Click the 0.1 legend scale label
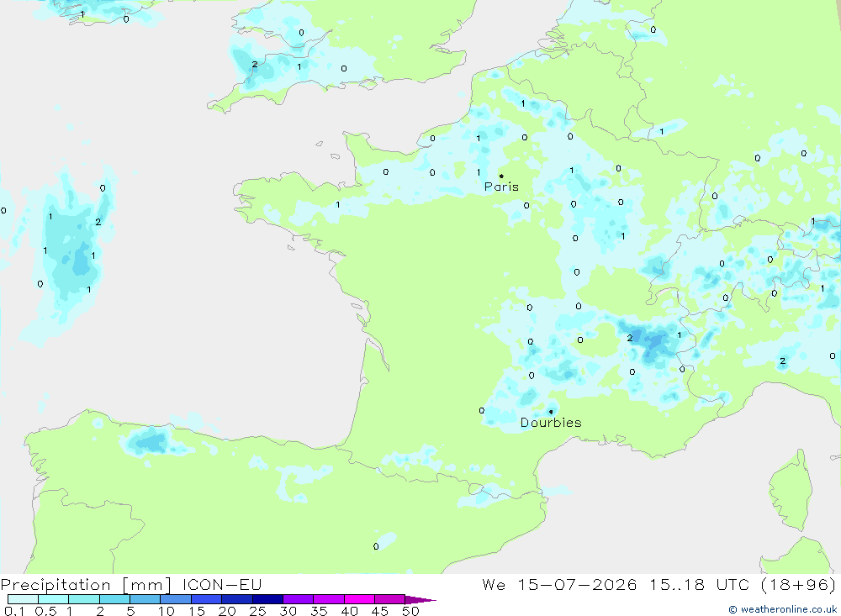Screen dimensions: 841x616 coord(14,611)
